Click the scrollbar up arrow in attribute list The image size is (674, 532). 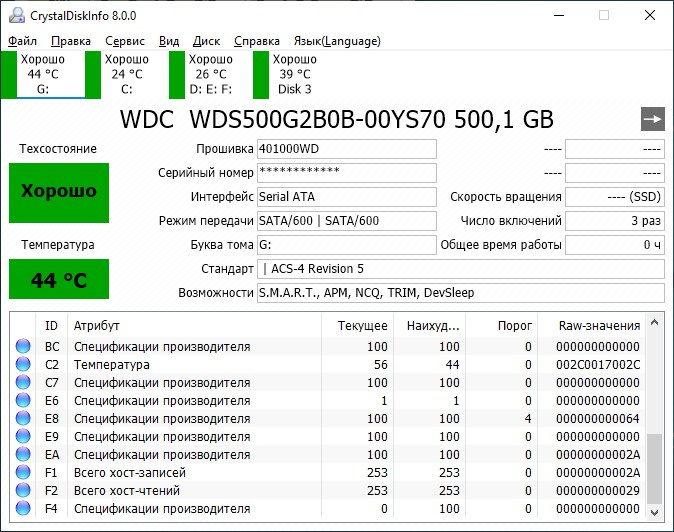click(655, 321)
